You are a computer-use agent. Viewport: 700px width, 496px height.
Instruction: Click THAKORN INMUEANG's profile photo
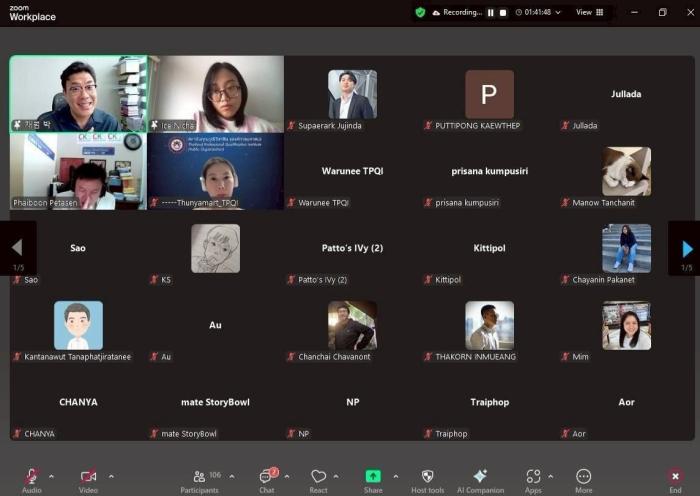coord(489,325)
